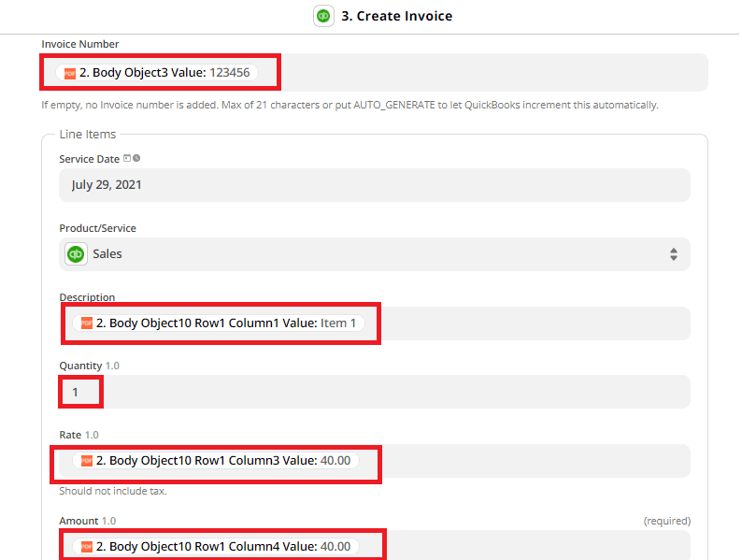
Task: Select the '40.00' value in the Amount pill
Action: point(335,546)
